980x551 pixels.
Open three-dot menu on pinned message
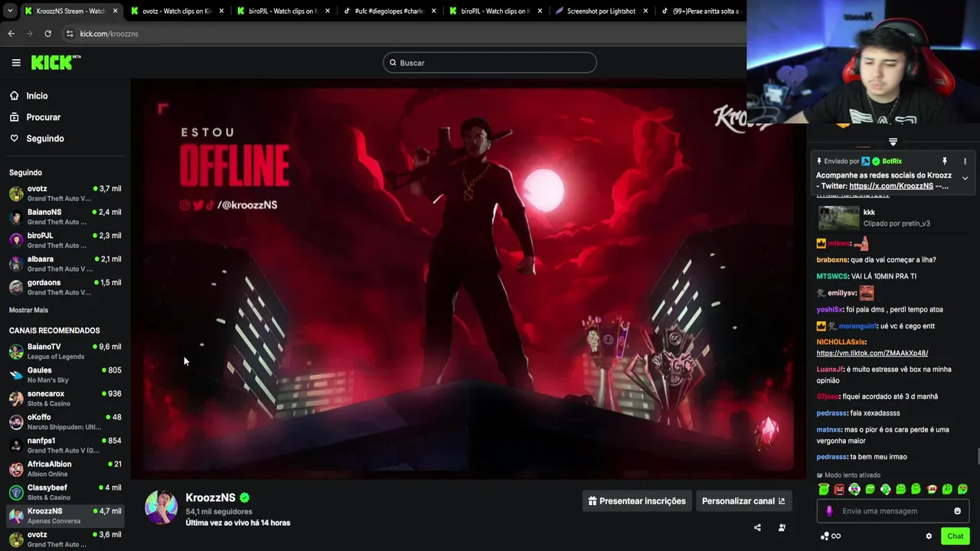[x=965, y=161]
